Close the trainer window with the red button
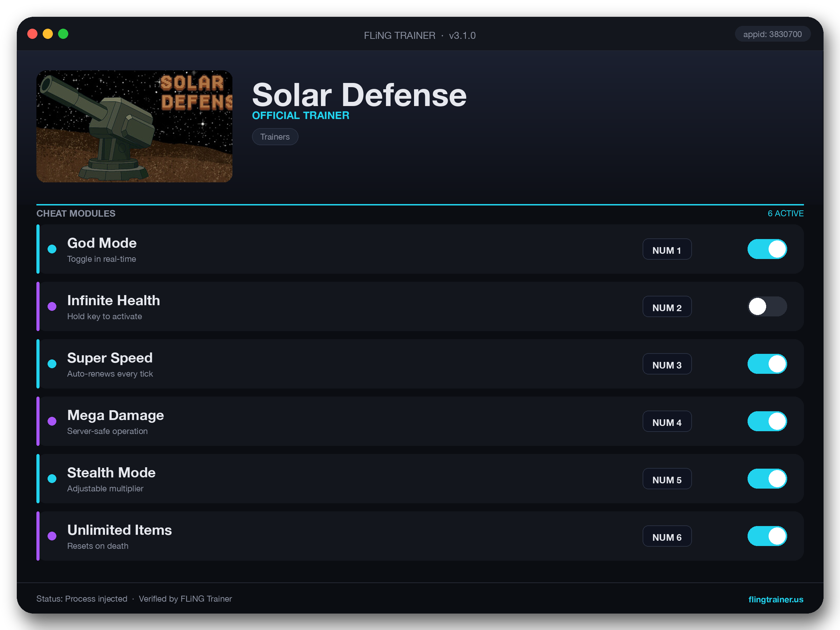Screen dimensions: 840x630 33,34
